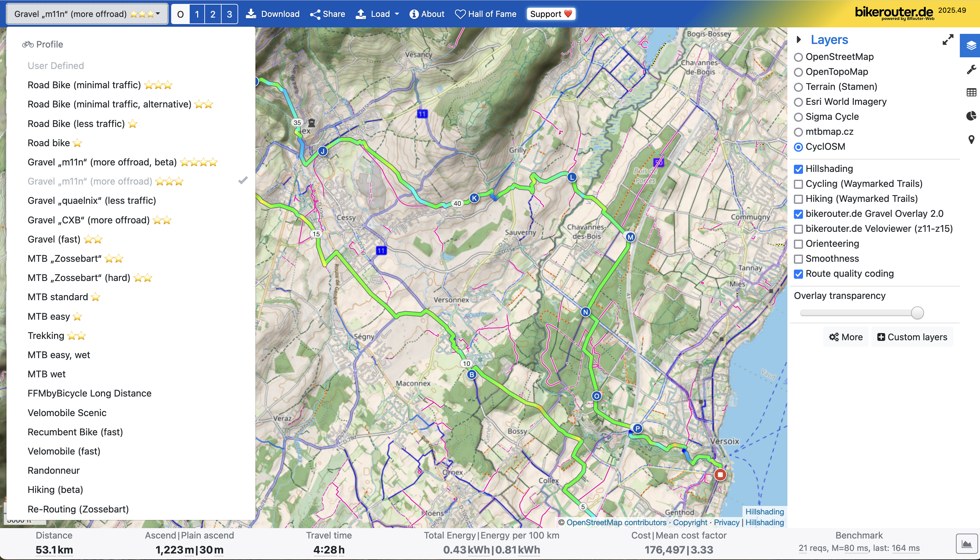
Task: Click the map marker POI sidebar icon
Action: (971, 140)
